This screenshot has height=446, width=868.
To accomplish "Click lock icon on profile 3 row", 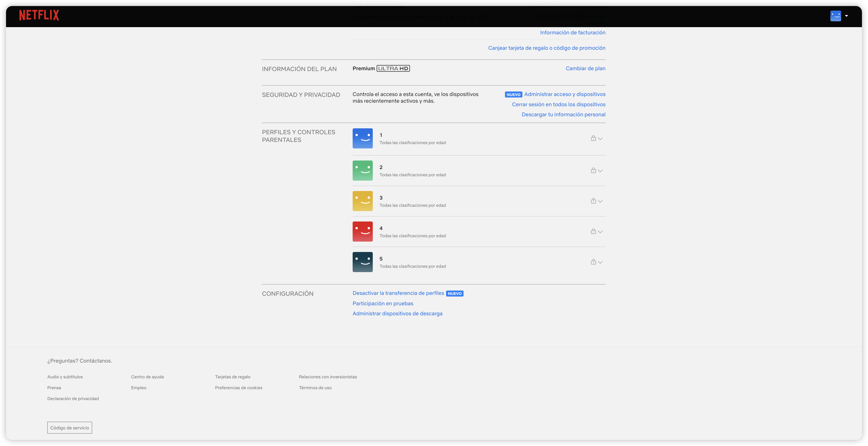I will [593, 201].
